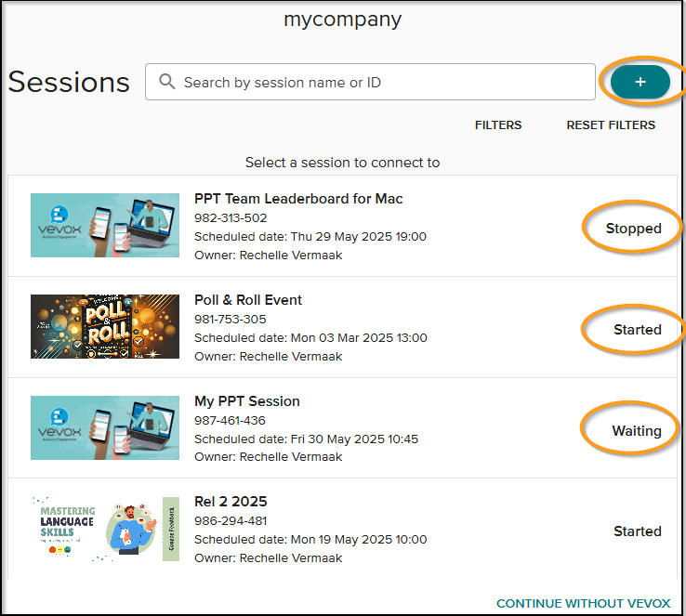Open the Poll & Roll Event session

(x=248, y=300)
